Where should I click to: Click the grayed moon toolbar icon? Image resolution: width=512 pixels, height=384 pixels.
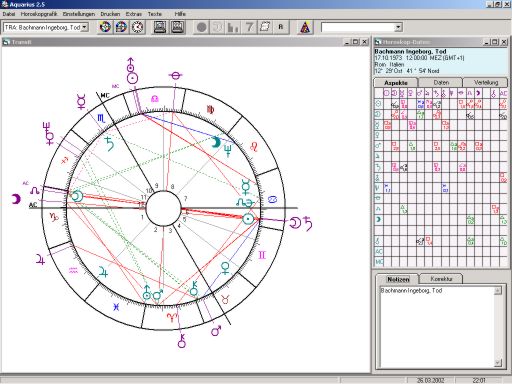217,27
